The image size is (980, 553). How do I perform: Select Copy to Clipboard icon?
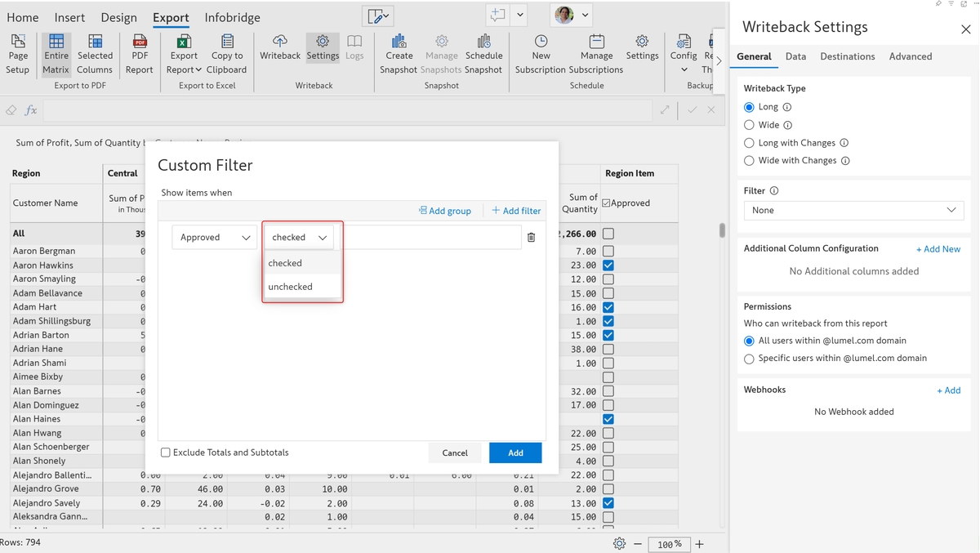pos(227,42)
